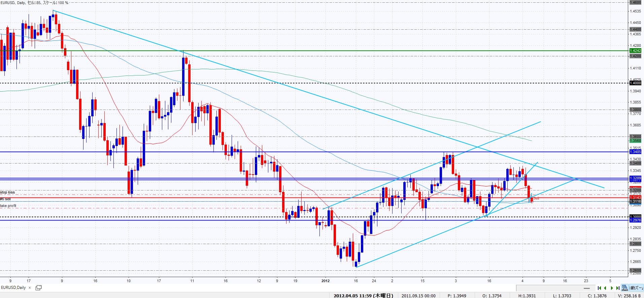Jump to the chart start with first-bar arrow

pos(599,288)
